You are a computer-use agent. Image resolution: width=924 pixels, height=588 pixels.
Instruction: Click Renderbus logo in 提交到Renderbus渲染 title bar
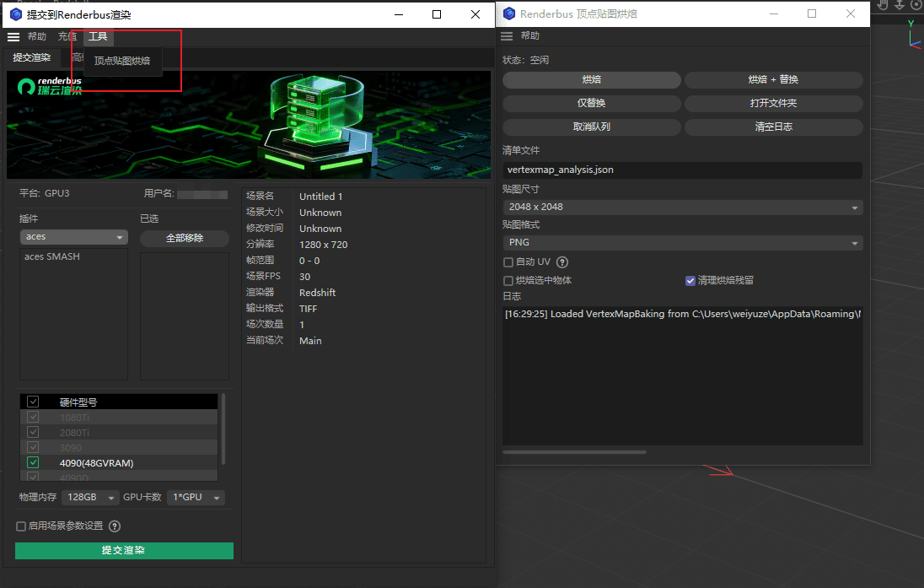pyautogui.click(x=16, y=14)
